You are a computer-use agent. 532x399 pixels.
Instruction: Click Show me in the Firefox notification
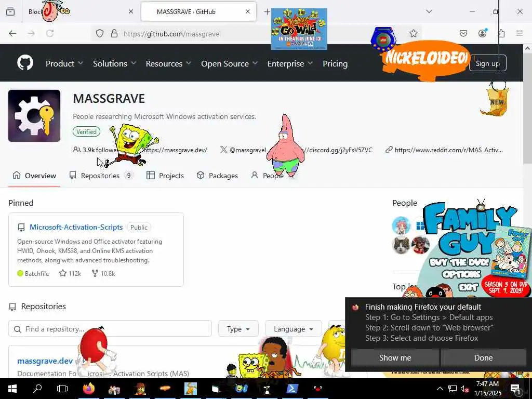click(395, 357)
